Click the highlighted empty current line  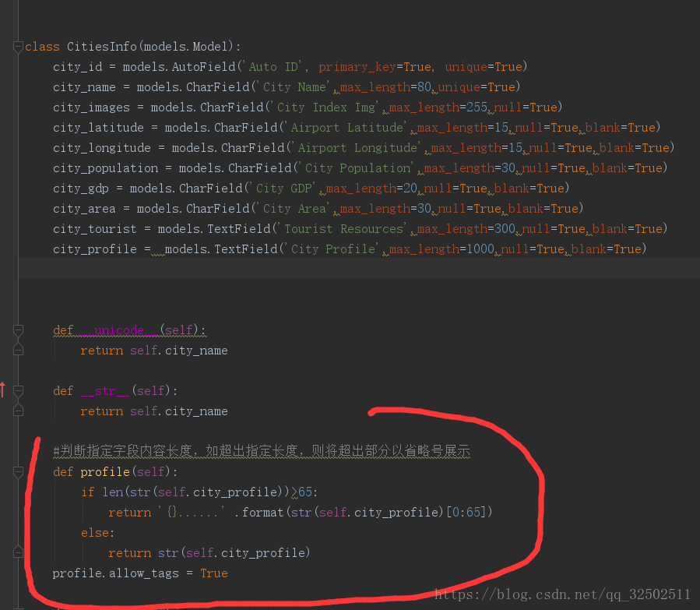(x=359, y=268)
